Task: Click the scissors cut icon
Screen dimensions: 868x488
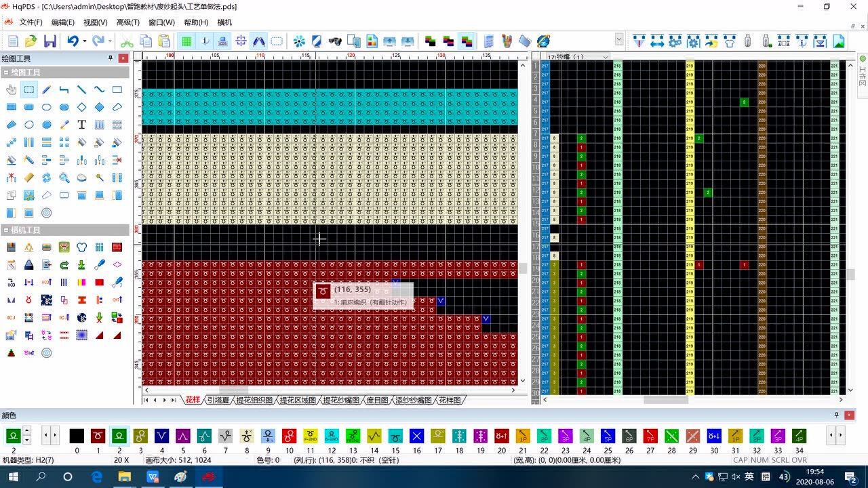Action: 127,41
